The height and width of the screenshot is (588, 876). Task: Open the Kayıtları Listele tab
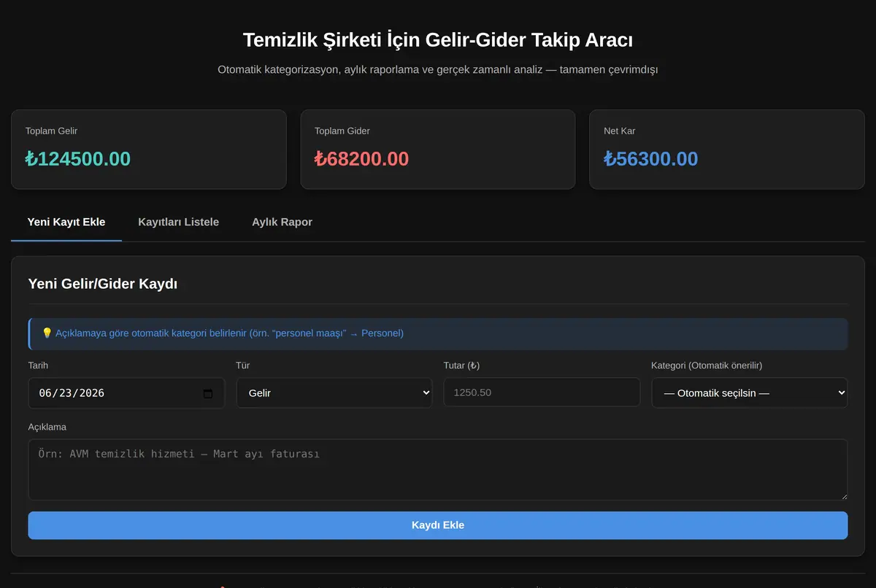[x=179, y=222]
